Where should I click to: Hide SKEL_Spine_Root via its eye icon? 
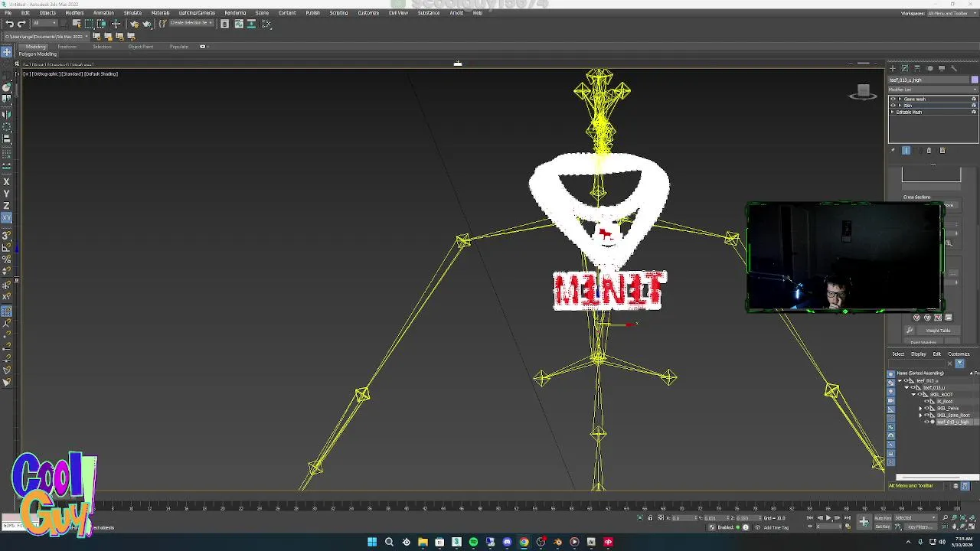pyautogui.click(x=927, y=416)
